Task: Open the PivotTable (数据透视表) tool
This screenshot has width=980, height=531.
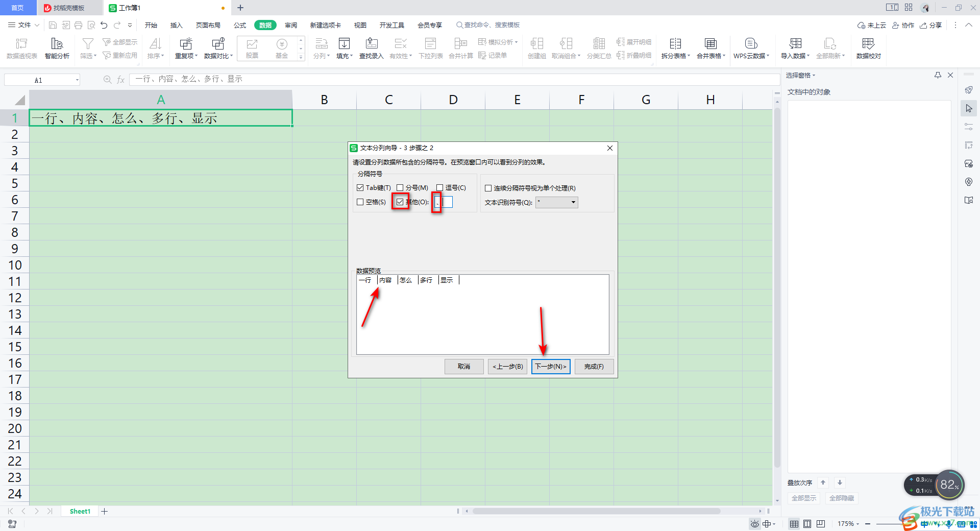Action: pos(21,49)
